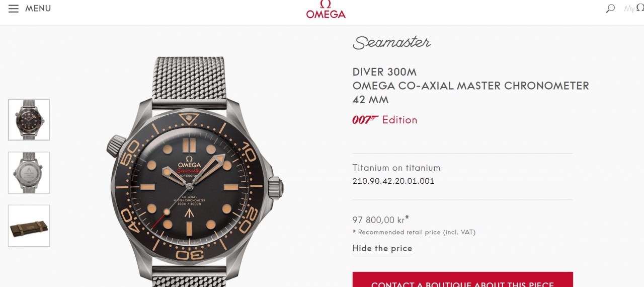Click the MENU label

coord(38,9)
